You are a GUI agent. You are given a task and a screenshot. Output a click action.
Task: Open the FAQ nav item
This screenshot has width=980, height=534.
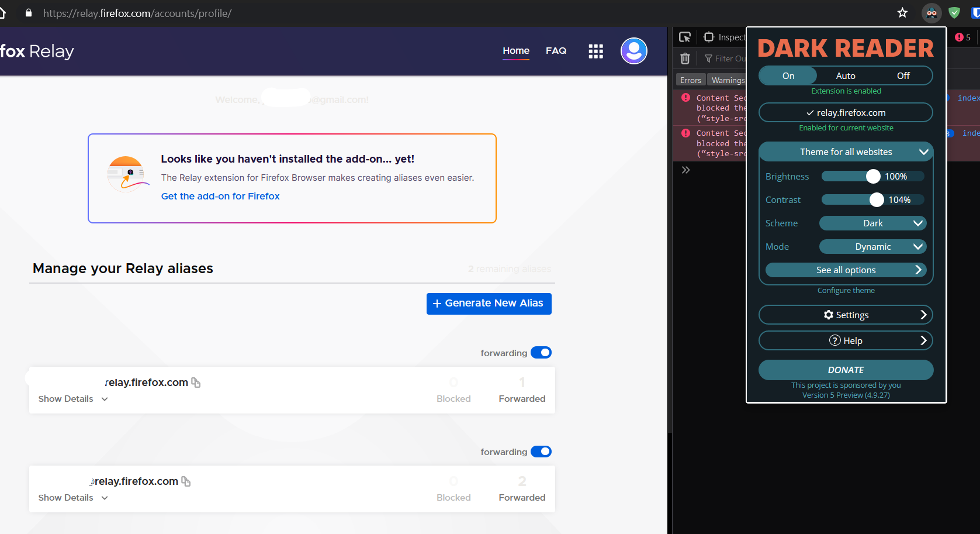[556, 51]
